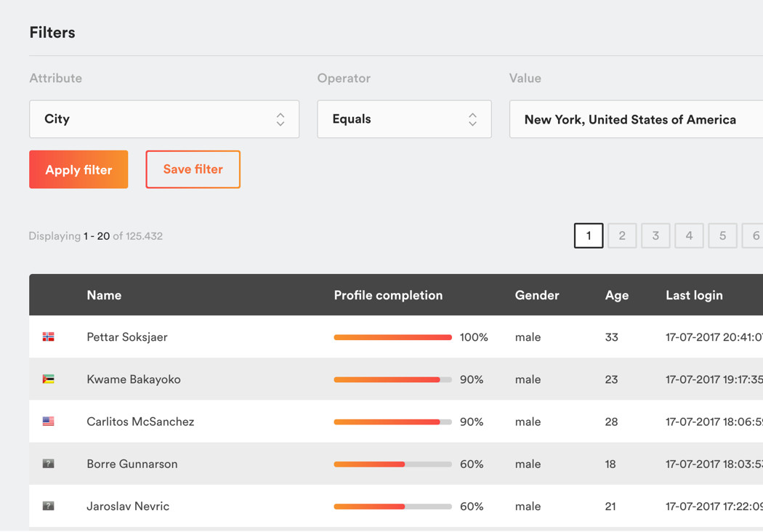
Task: Click age value 33 in table
Action: click(x=612, y=336)
